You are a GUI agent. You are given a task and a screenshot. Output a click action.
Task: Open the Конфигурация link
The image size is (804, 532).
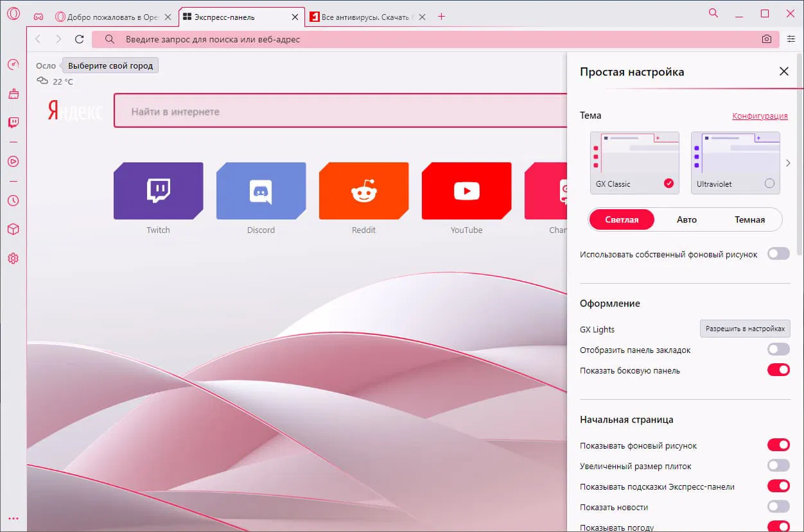[x=760, y=116]
